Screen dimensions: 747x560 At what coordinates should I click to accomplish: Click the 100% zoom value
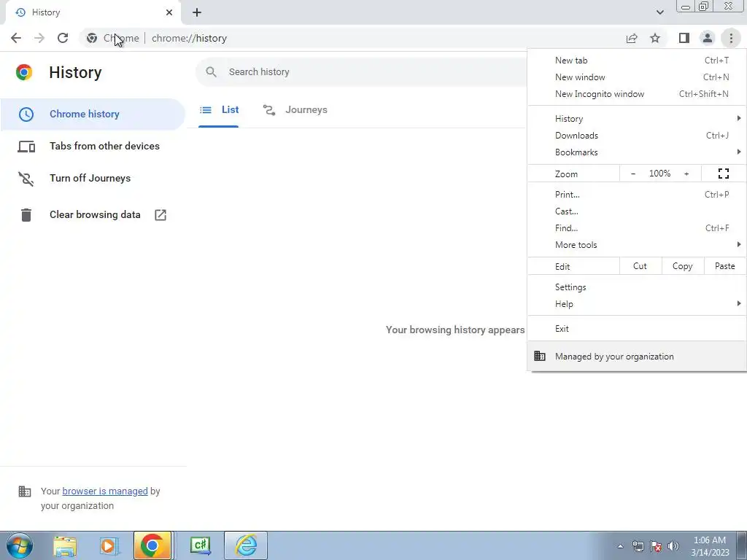tap(659, 174)
